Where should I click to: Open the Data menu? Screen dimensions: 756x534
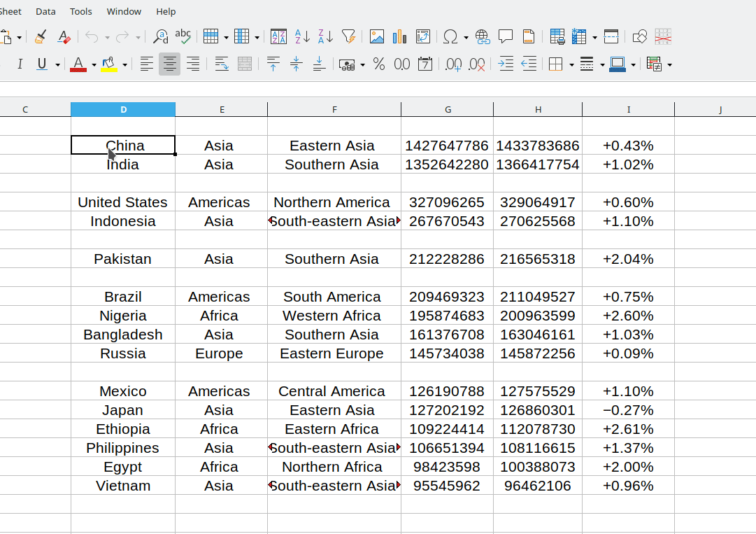(x=45, y=11)
